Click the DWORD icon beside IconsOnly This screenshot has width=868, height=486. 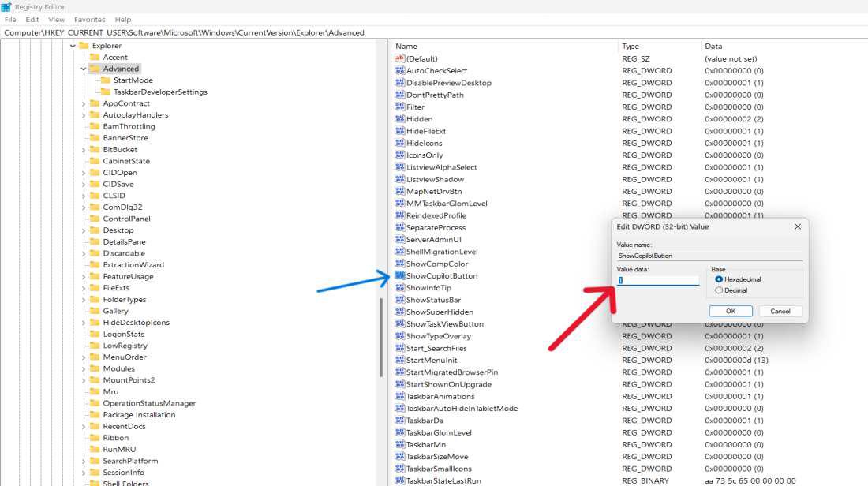400,155
